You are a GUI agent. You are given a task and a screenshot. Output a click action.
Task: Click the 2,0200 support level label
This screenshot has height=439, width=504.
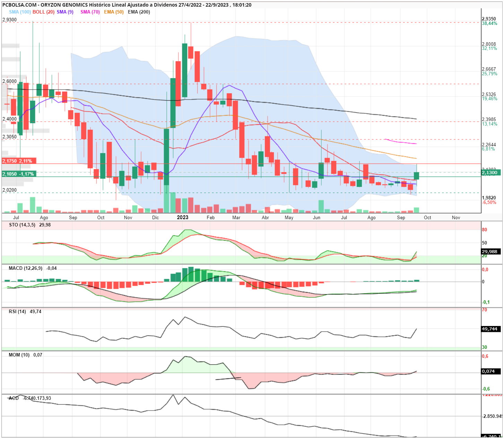click(x=9, y=190)
